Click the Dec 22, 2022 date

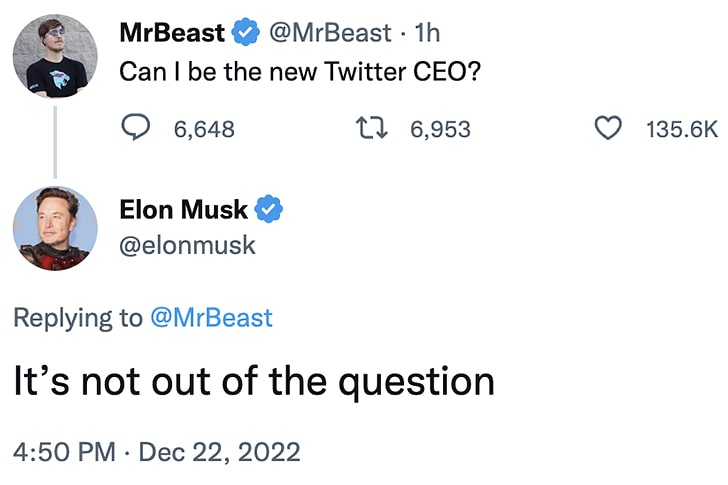218,451
